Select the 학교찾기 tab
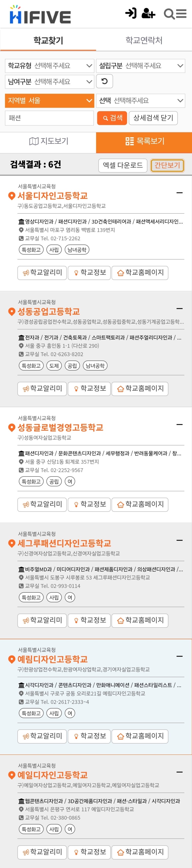Viewport: 192px width, 868px height. pyautogui.click(x=48, y=40)
